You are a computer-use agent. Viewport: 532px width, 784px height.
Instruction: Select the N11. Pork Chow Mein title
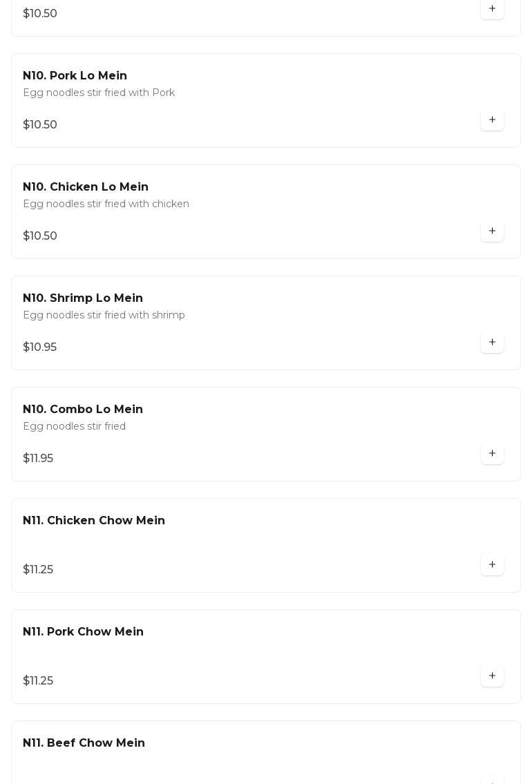83,632
